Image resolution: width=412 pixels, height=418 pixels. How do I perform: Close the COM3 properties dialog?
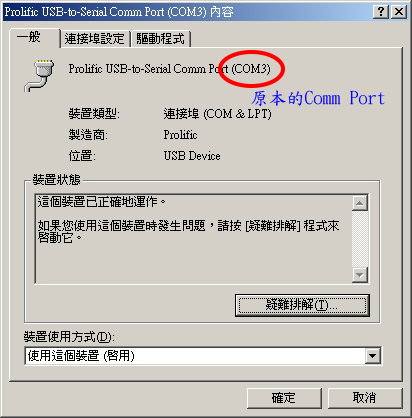click(398, 12)
